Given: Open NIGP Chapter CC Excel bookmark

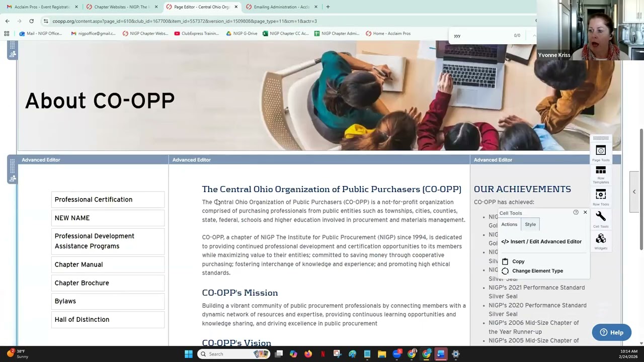Looking at the screenshot, I should point(285,34).
